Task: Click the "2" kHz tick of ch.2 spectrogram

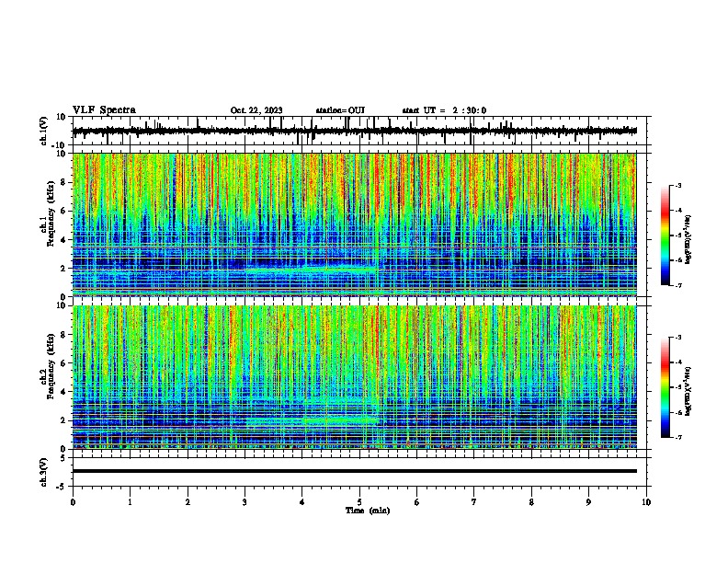Action: (63, 420)
